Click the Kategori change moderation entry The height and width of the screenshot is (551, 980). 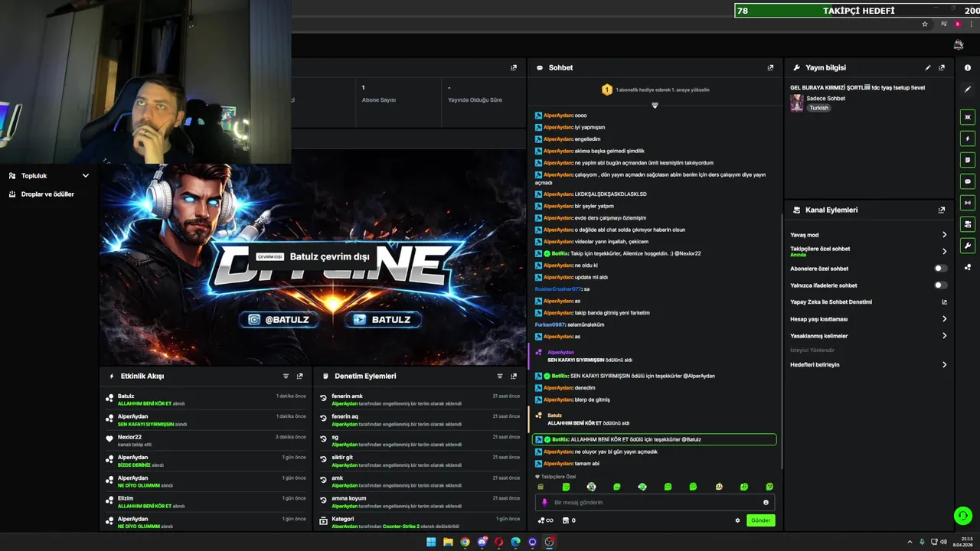tap(420, 522)
